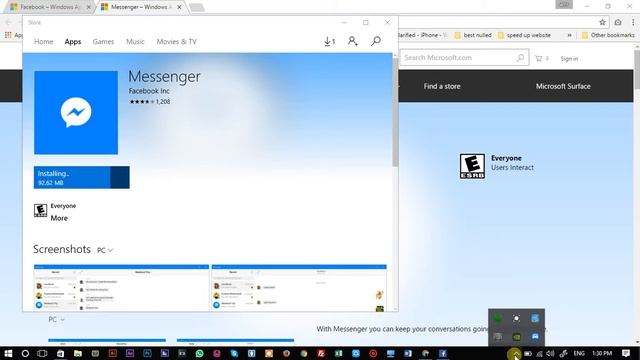Open the second Messenger screenshot thumbnail

[299, 288]
